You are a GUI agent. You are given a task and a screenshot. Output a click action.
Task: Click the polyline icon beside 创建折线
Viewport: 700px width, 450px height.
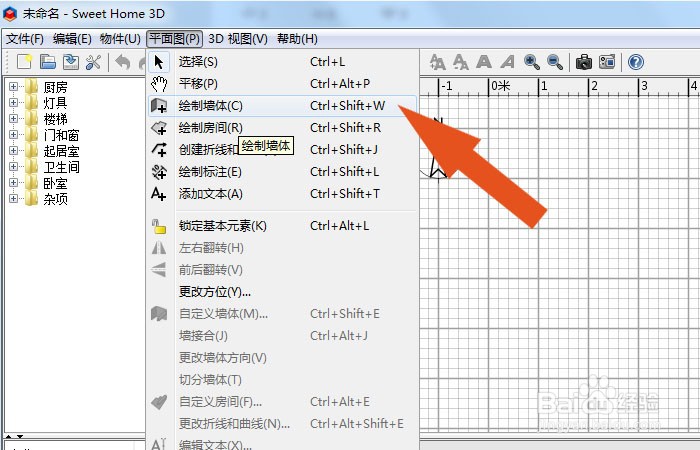pyautogui.click(x=159, y=150)
